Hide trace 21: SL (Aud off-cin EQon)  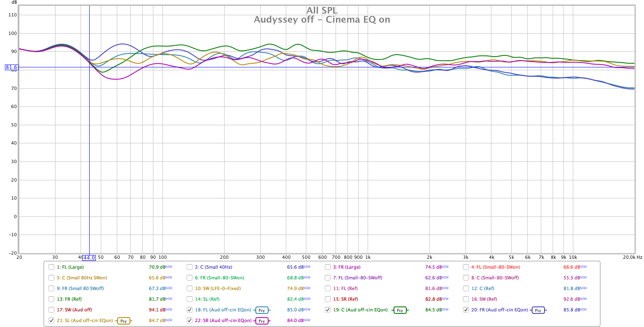(x=51, y=320)
